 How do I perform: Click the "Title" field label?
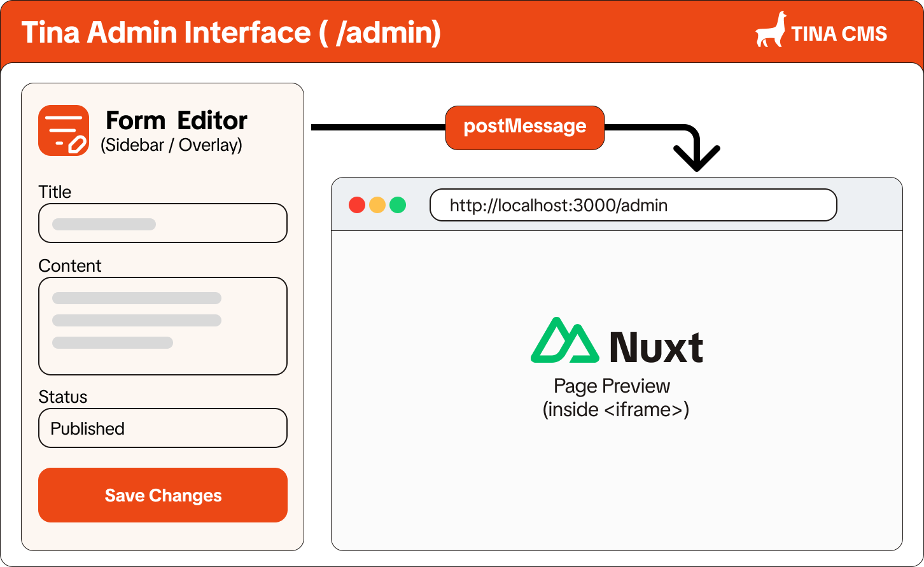(55, 192)
